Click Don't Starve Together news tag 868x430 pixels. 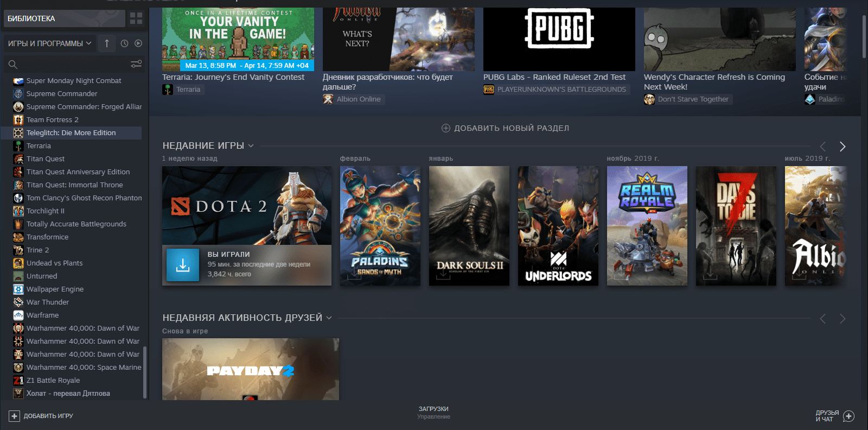tap(687, 99)
